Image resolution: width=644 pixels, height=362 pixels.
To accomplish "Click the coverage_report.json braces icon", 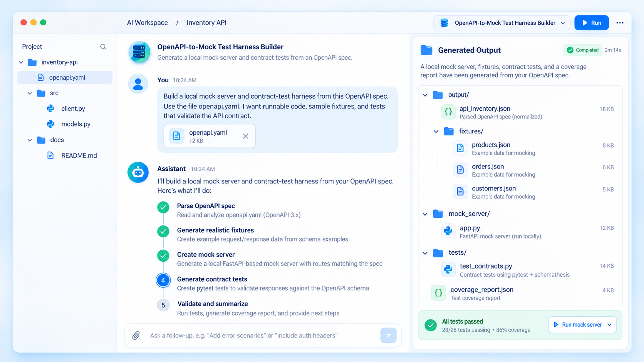I will click(x=438, y=293).
